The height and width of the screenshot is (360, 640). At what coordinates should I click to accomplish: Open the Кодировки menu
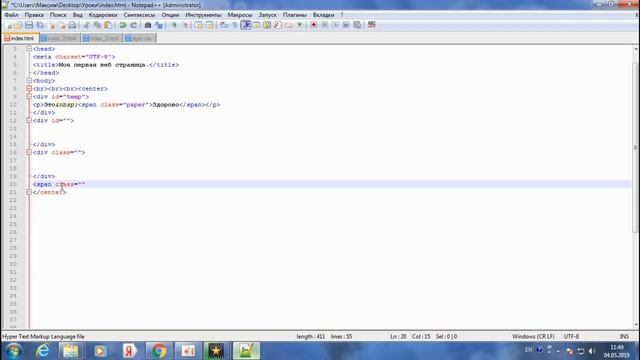pyautogui.click(x=103, y=15)
